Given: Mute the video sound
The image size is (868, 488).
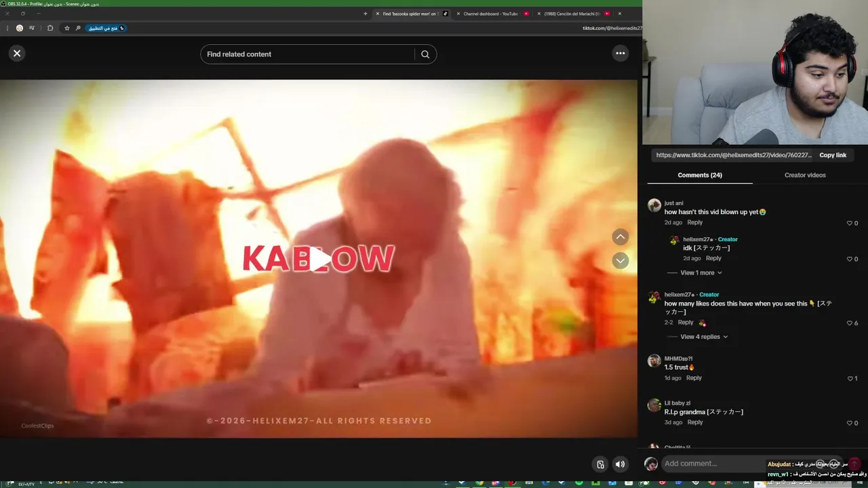Looking at the screenshot, I should click(620, 464).
